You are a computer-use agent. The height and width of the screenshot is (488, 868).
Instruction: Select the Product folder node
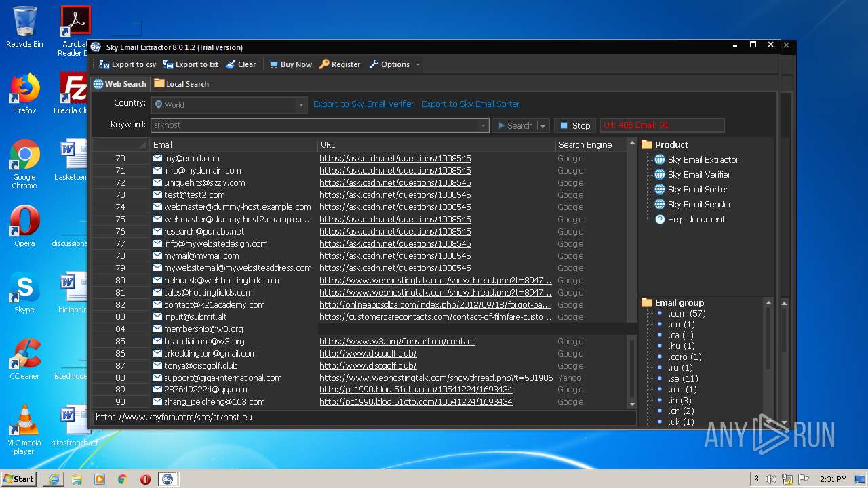click(665, 144)
